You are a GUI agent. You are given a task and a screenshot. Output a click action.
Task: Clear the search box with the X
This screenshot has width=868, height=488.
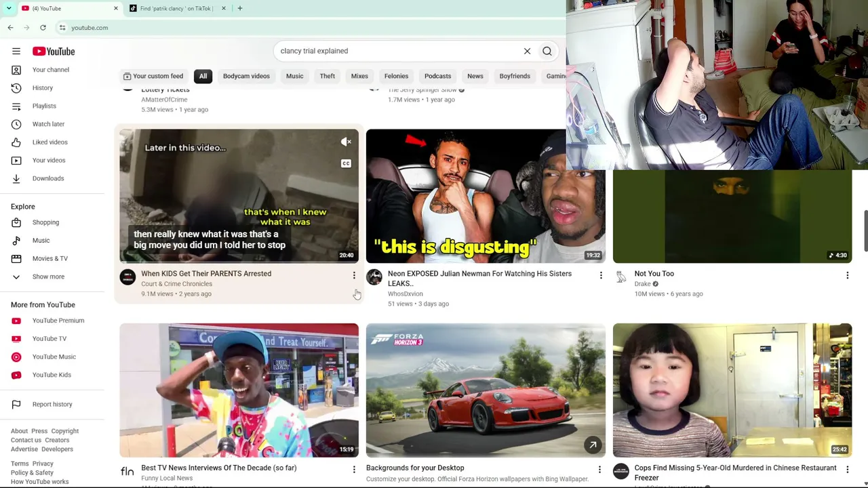coord(527,51)
